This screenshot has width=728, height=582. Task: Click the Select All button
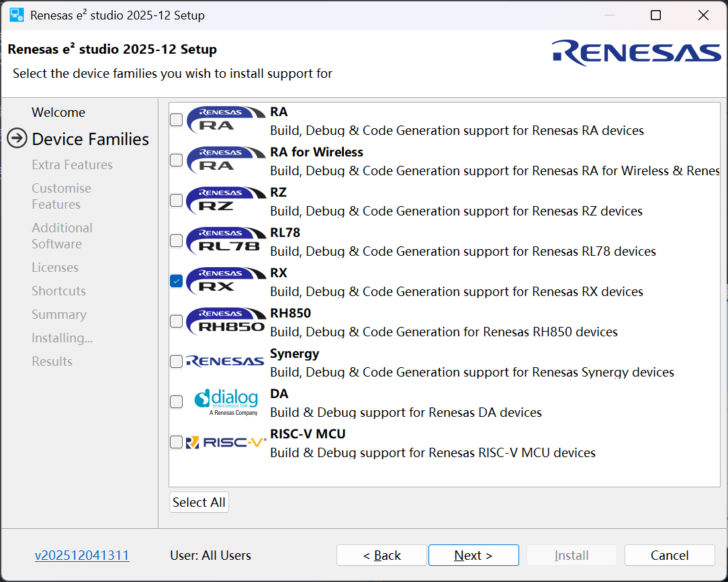(x=199, y=502)
